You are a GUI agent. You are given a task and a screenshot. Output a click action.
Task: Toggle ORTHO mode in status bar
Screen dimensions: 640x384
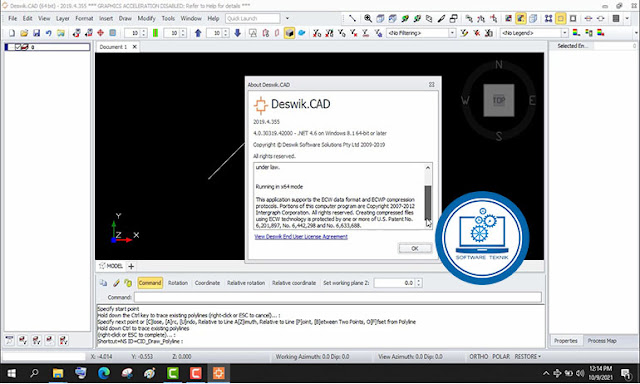[x=478, y=357]
